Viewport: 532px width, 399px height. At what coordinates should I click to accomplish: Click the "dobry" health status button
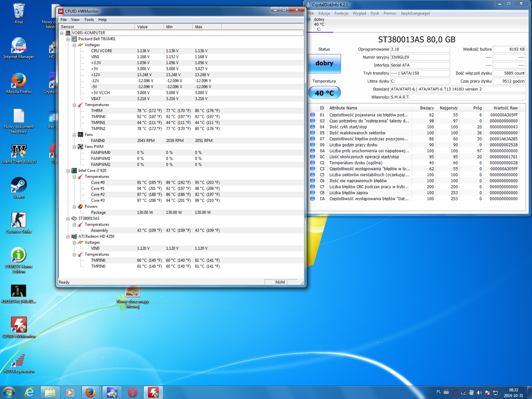click(324, 63)
